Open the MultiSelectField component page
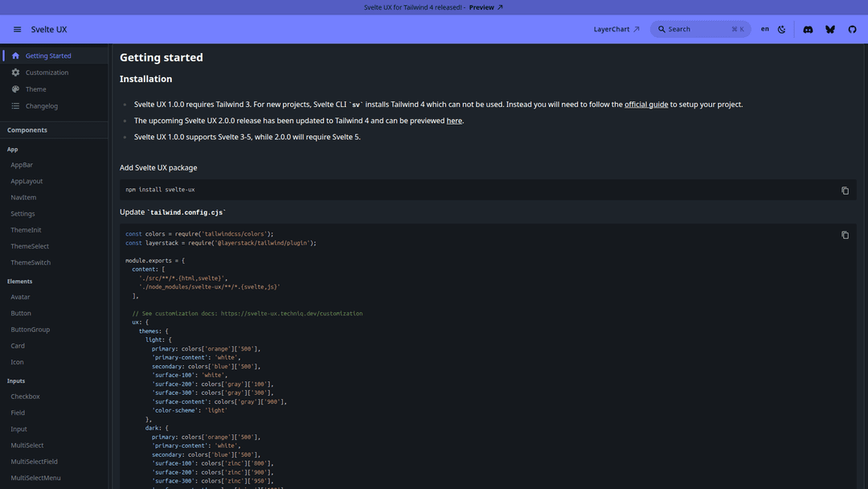This screenshot has width=868, height=489. 34,462
